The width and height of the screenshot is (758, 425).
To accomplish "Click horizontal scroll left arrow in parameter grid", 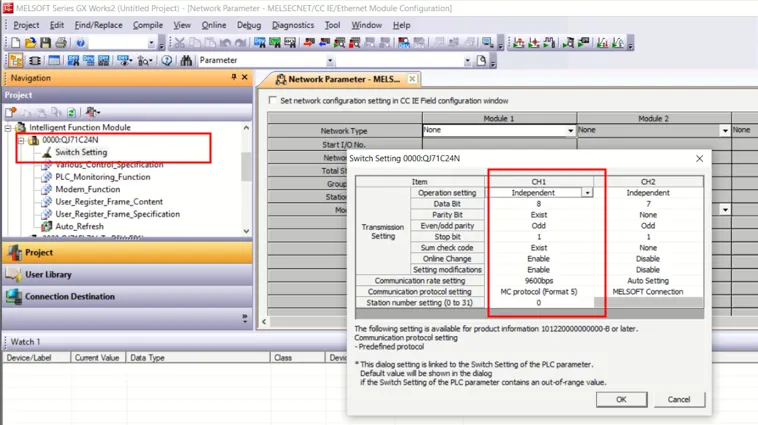I will click(264, 322).
